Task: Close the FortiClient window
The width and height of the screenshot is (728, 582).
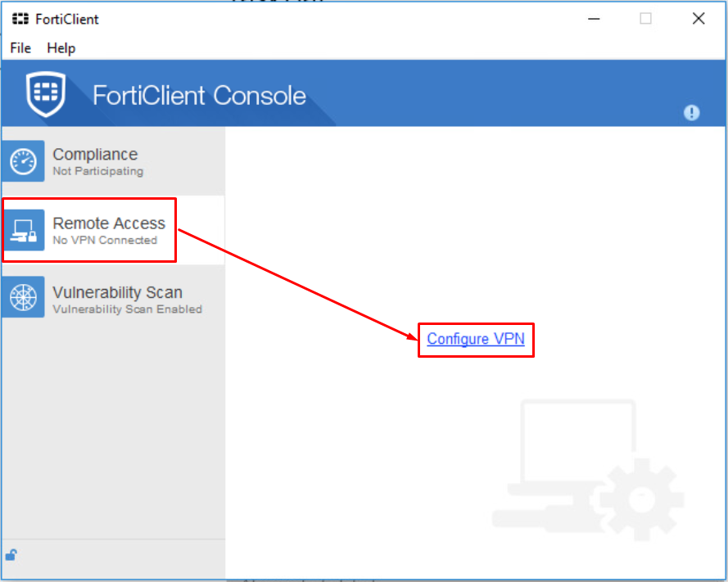Action: point(698,19)
